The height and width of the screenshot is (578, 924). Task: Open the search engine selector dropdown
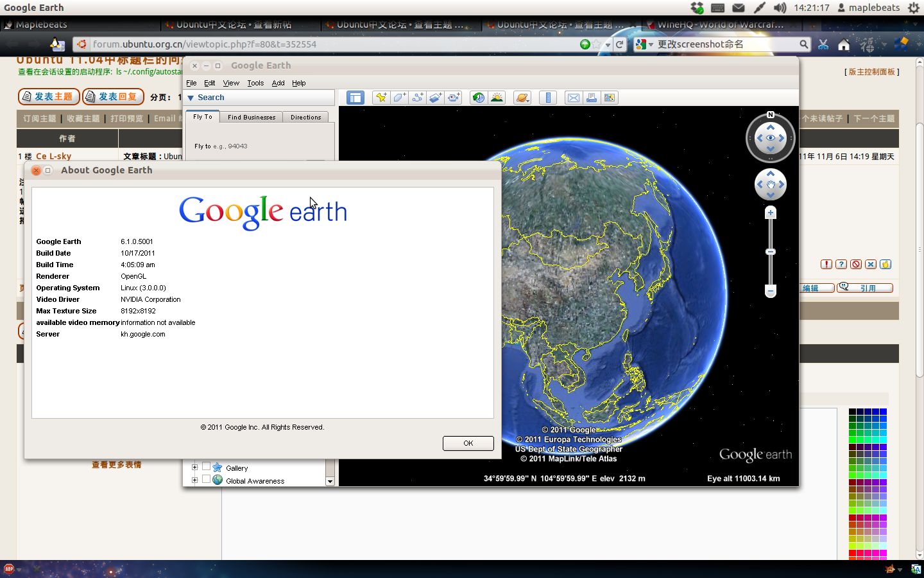point(644,44)
